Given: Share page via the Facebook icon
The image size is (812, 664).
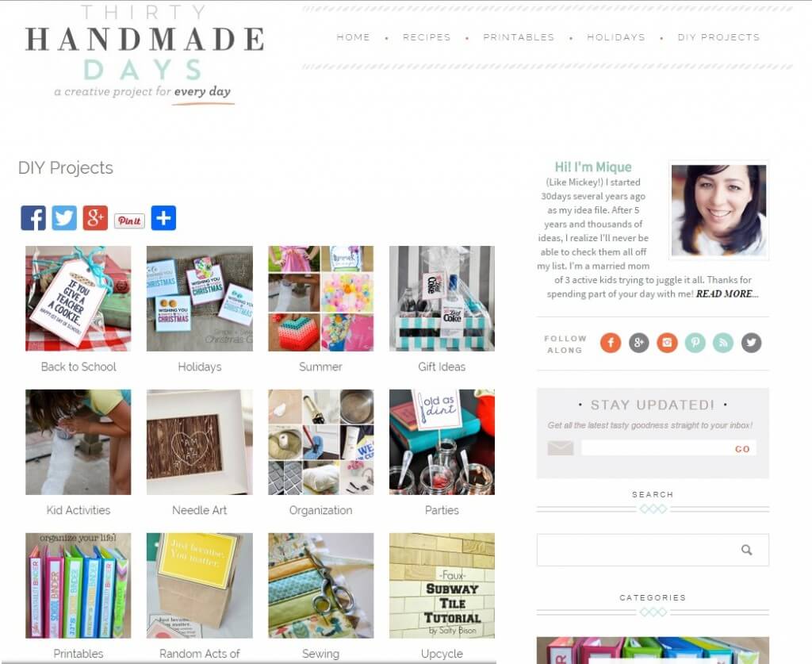Looking at the screenshot, I should (33, 217).
